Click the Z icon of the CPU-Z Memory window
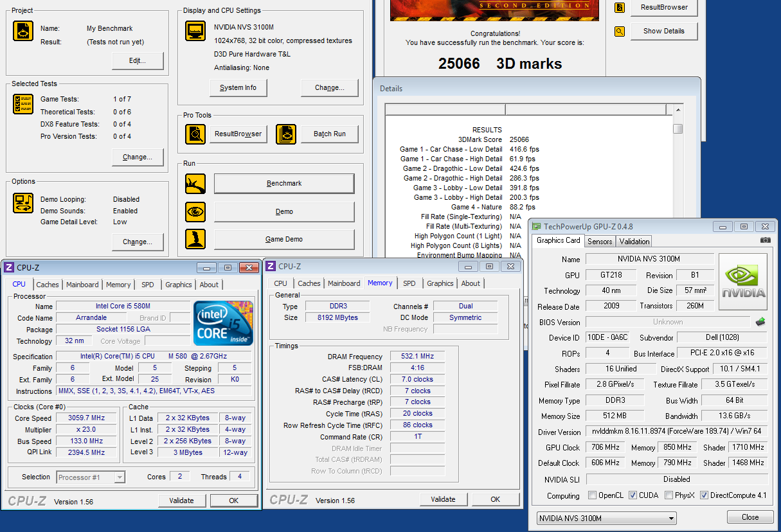781x532 pixels. pos(271,266)
